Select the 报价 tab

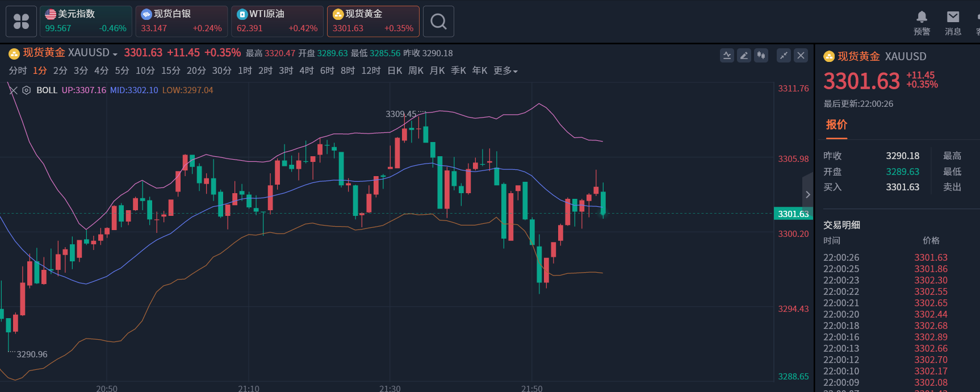(836, 125)
